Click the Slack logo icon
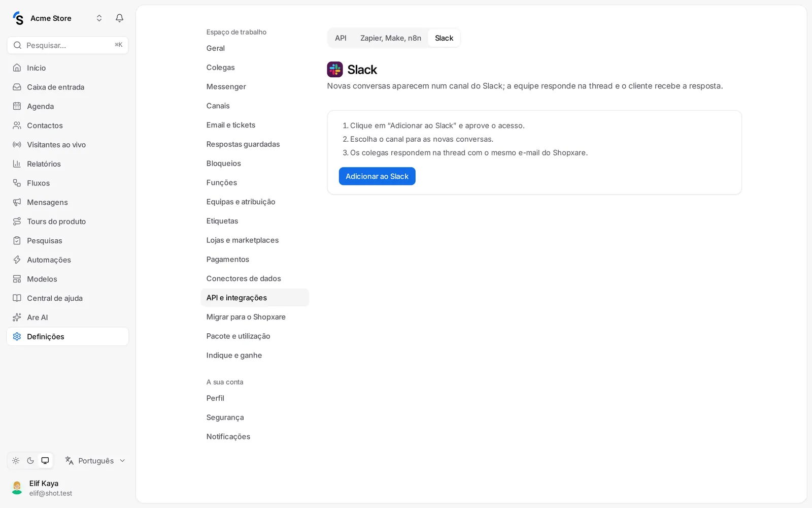 335,70
